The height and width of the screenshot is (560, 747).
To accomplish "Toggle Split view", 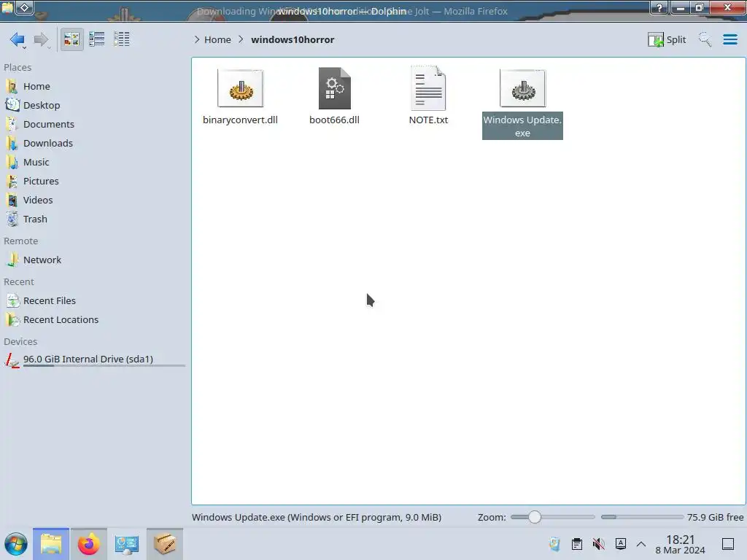I will tap(667, 39).
